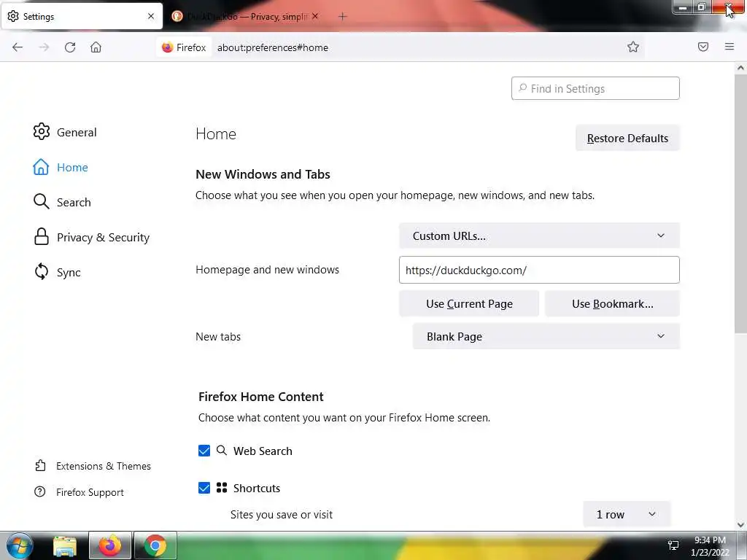Click the Use Bookmark button
747x560 pixels.
(612, 304)
